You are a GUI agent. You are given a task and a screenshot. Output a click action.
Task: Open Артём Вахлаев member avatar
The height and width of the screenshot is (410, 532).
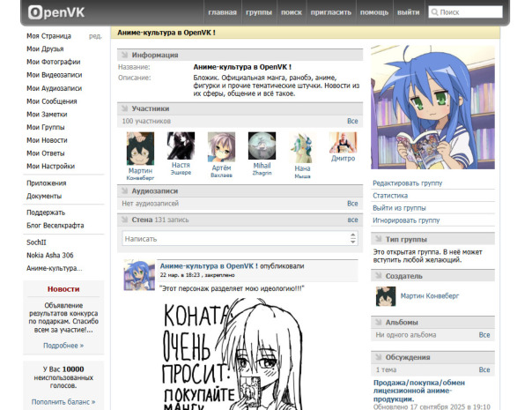click(x=221, y=147)
